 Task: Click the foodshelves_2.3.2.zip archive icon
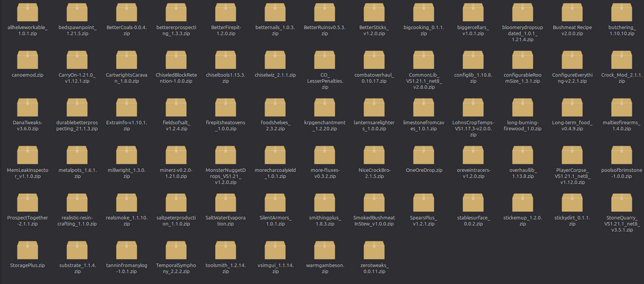click(275, 107)
